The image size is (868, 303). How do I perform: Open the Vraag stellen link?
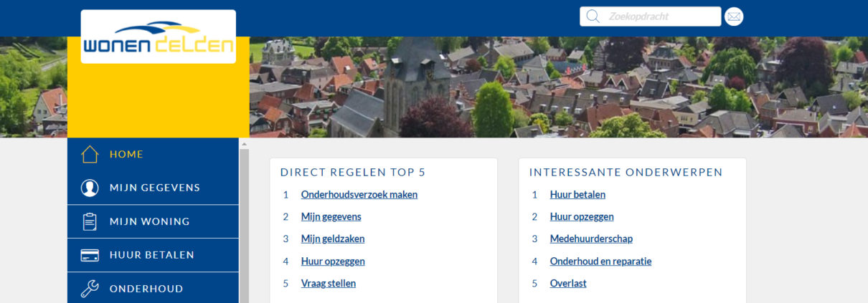pos(329,283)
